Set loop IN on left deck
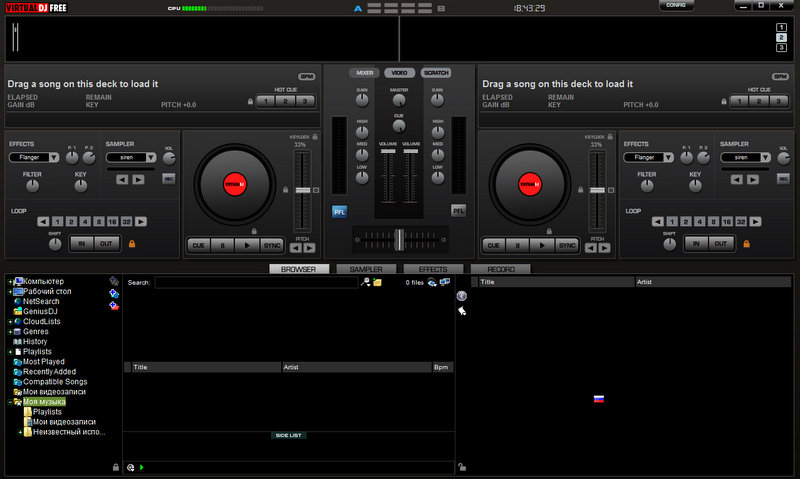800x479 pixels. pos(82,243)
